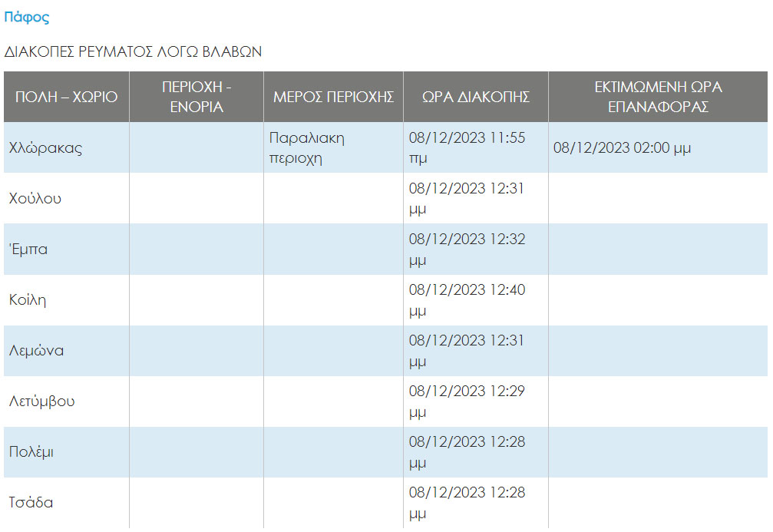Screen dimensions: 773x532
Task: Click the ΩΡΑ ΔΙΑΚΟΠΗΣ column header
Action: (476, 97)
